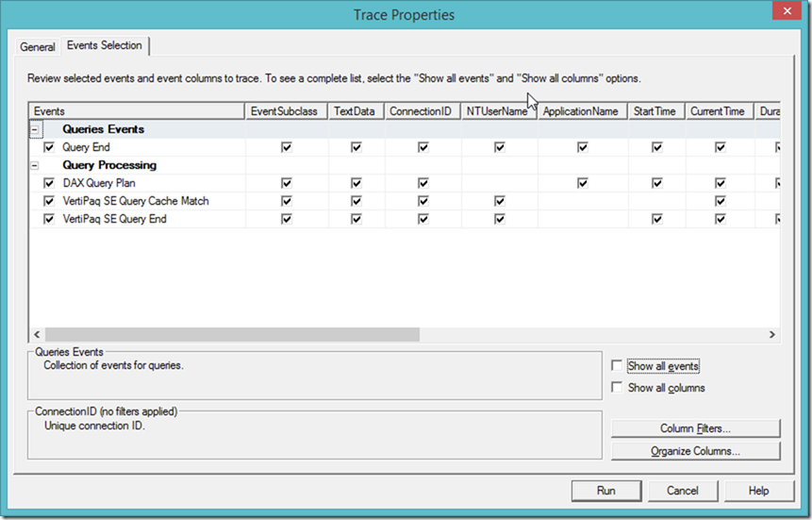Toggle CurrentTime for VertiPaq SE Query Cache Match
The height and width of the screenshot is (520, 812).
(x=721, y=201)
